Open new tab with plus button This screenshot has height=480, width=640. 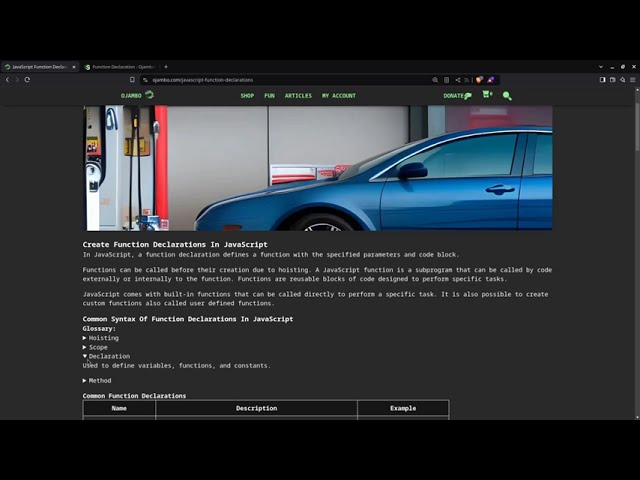click(x=166, y=67)
